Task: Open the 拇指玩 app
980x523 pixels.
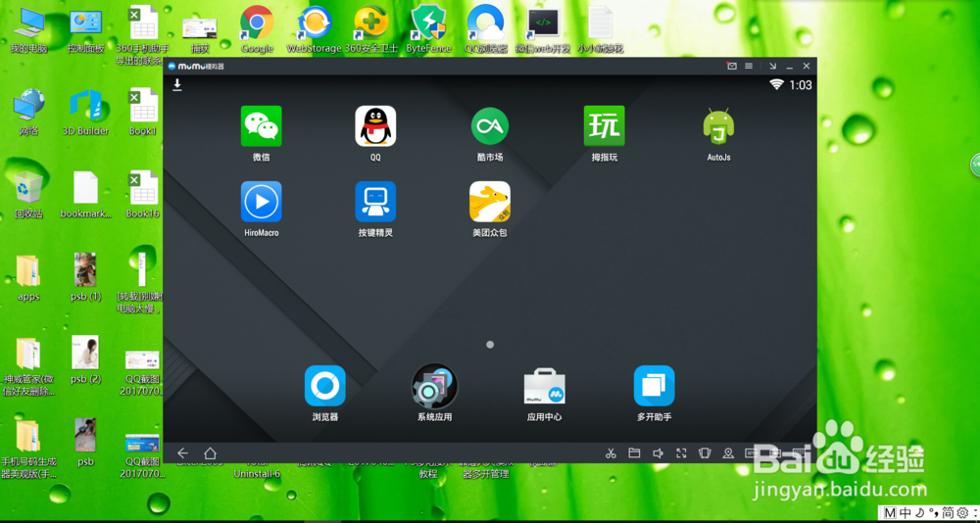Action: click(x=605, y=126)
